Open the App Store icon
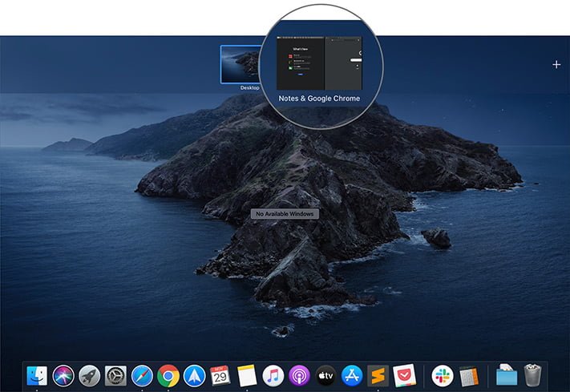 coord(352,376)
